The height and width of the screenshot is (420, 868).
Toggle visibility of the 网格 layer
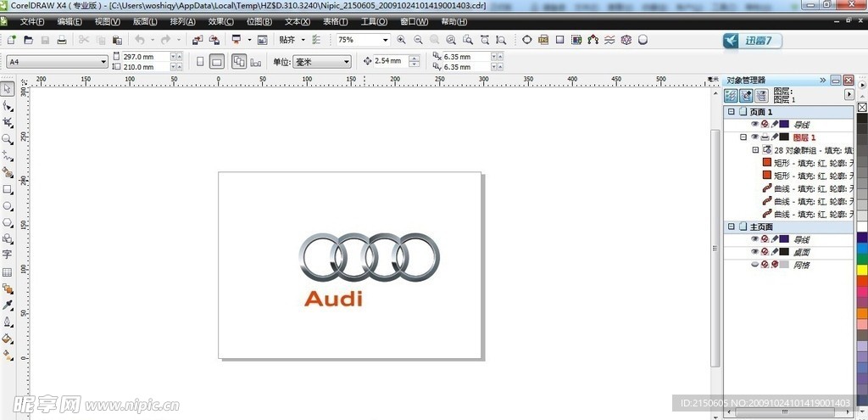pyautogui.click(x=754, y=265)
